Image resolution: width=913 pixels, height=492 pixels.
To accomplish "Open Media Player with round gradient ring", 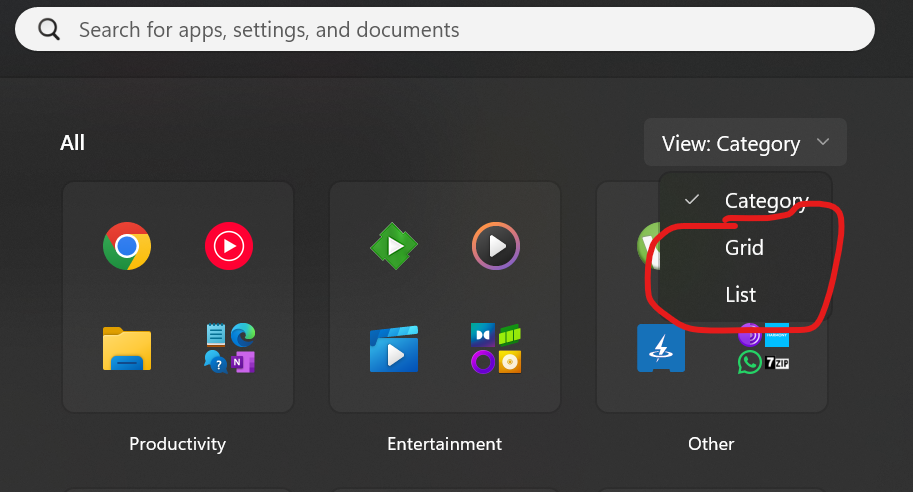I will pos(496,246).
